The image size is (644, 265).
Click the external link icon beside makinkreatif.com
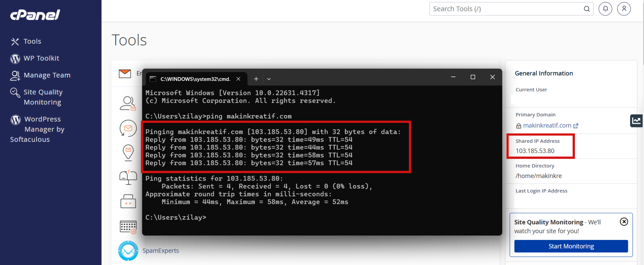[576, 126]
